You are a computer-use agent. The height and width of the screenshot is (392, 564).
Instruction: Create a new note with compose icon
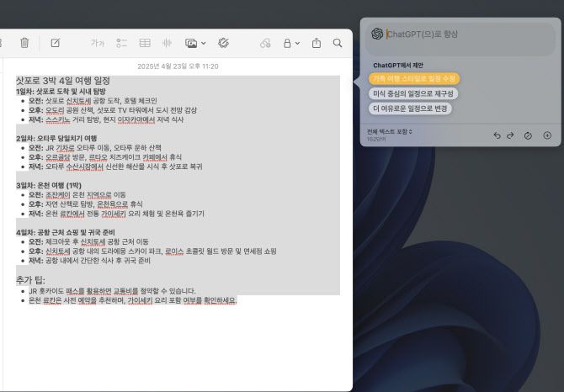[x=55, y=43]
